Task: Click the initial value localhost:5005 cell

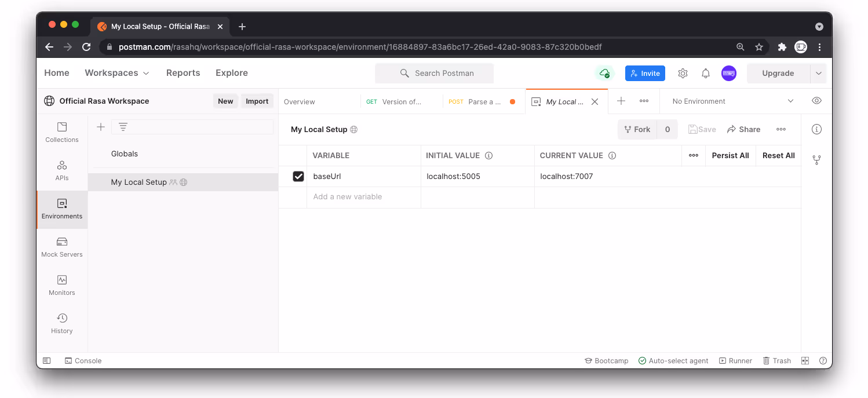Action: [477, 176]
